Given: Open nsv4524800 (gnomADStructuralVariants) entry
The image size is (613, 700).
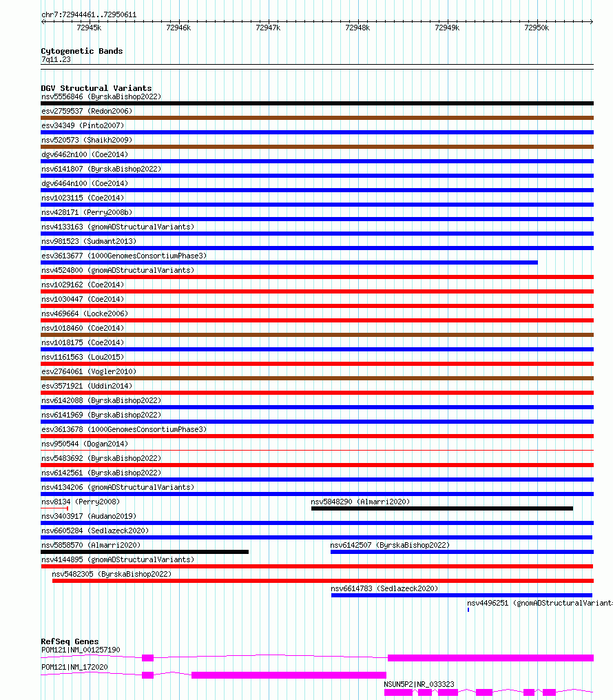Looking at the screenshot, I should [x=118, y=270].
